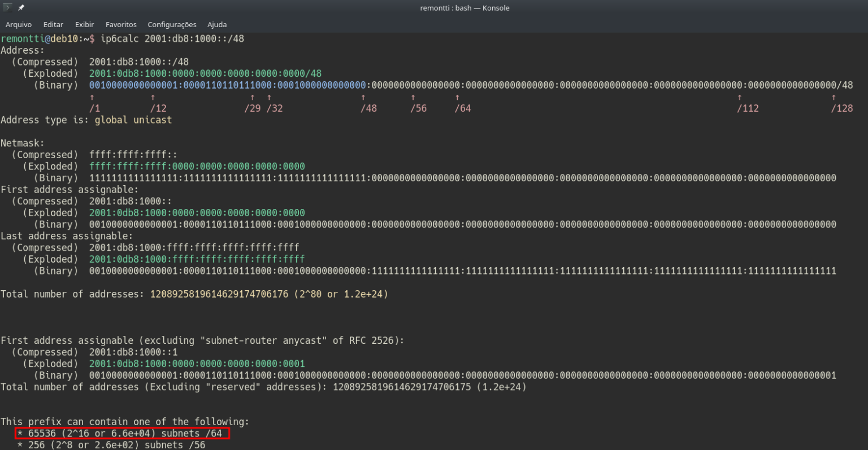Open the Favoritos menu
Screen dimensions: 868x450
pyautogui.click(x=121, y=25)
